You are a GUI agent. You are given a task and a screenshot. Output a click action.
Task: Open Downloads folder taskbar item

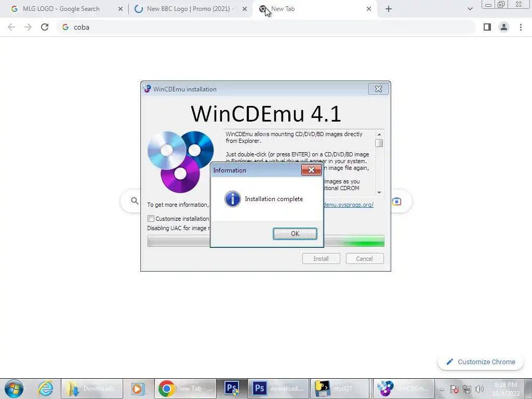[x=91, y=389]
